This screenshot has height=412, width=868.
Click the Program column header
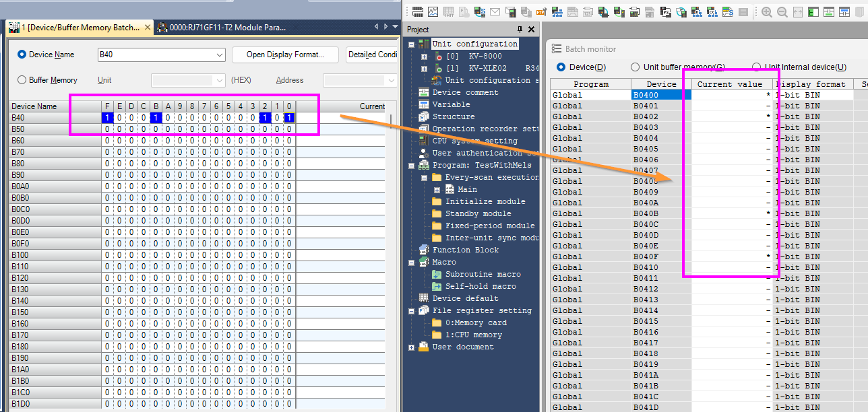[x=590, y=84]
